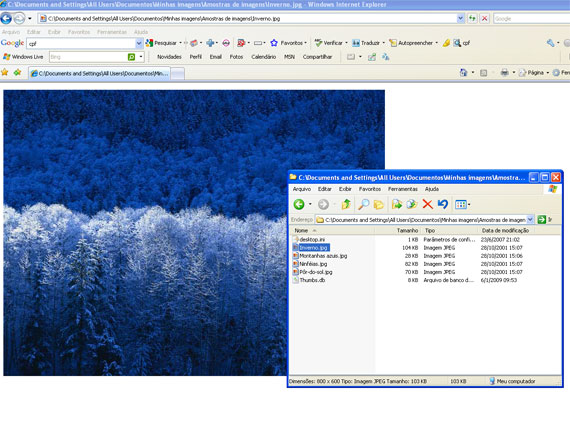Open the Arquivo menu in Internet Explorer
The height and width of the screenshot is (429, 570).
[11, 32]
